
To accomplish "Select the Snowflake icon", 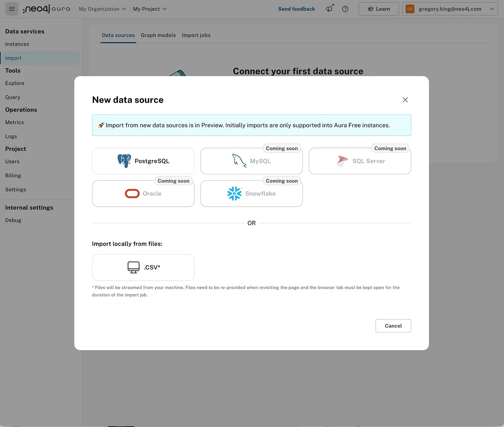I will point(234,193).
